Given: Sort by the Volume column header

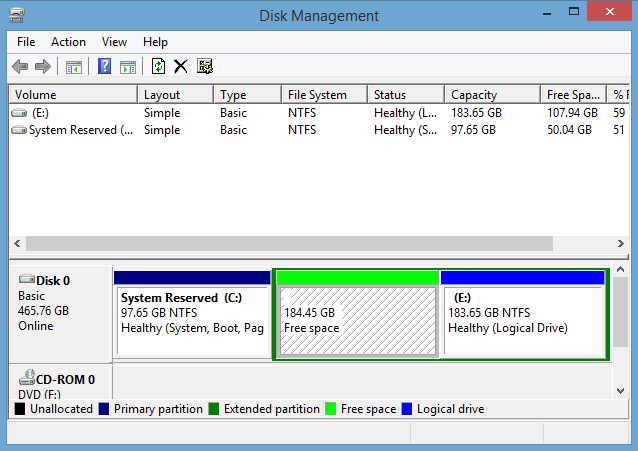Looking at the screenshot, I should [73, 95].
